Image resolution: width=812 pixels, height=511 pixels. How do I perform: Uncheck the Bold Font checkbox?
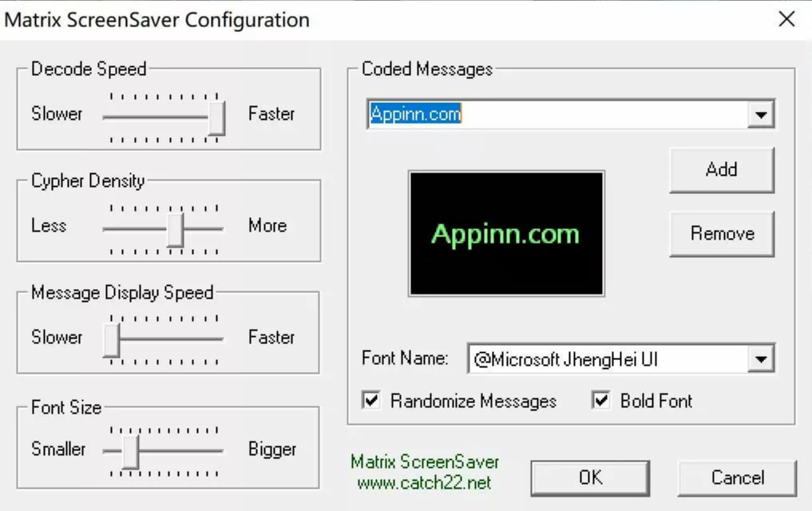click(x=601, y=401)
